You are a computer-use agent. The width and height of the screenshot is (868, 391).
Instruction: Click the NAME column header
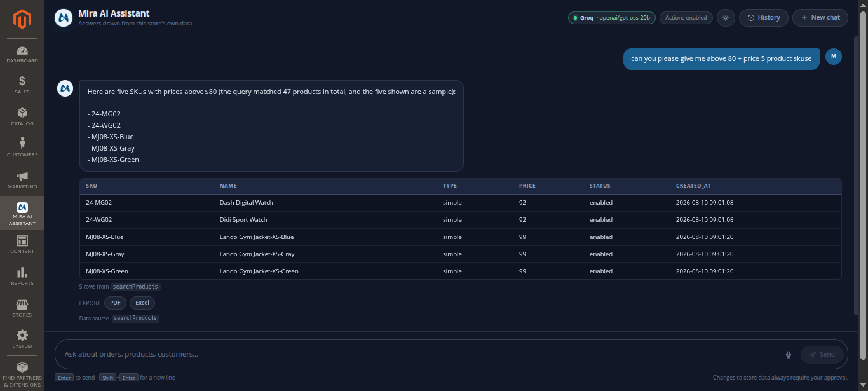click(228, 186)
